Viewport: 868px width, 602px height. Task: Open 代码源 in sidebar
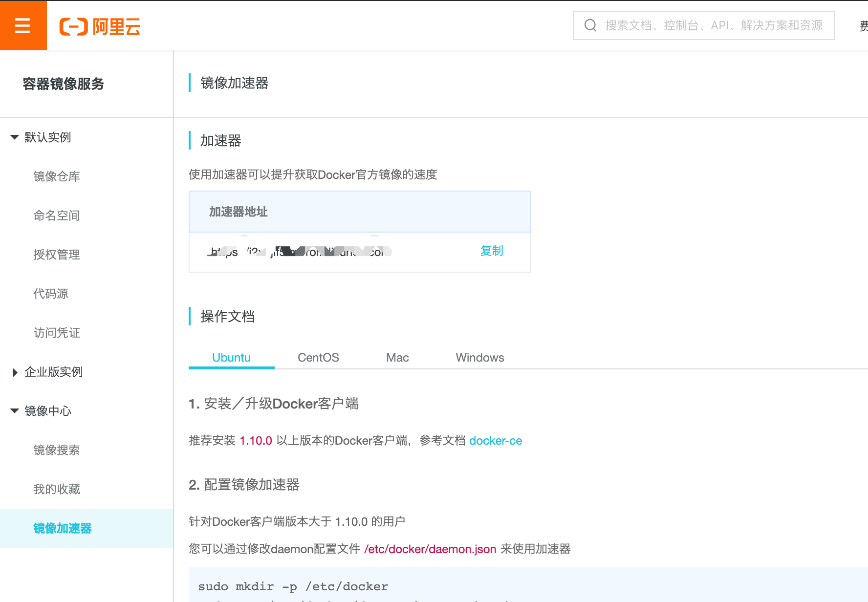(x=51, y=294)
